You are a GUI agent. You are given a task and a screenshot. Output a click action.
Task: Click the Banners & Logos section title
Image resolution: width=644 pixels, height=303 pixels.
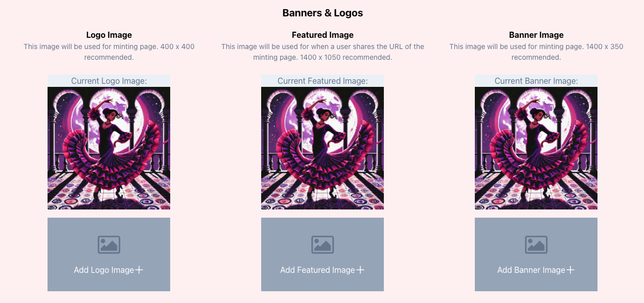point(323,13)
